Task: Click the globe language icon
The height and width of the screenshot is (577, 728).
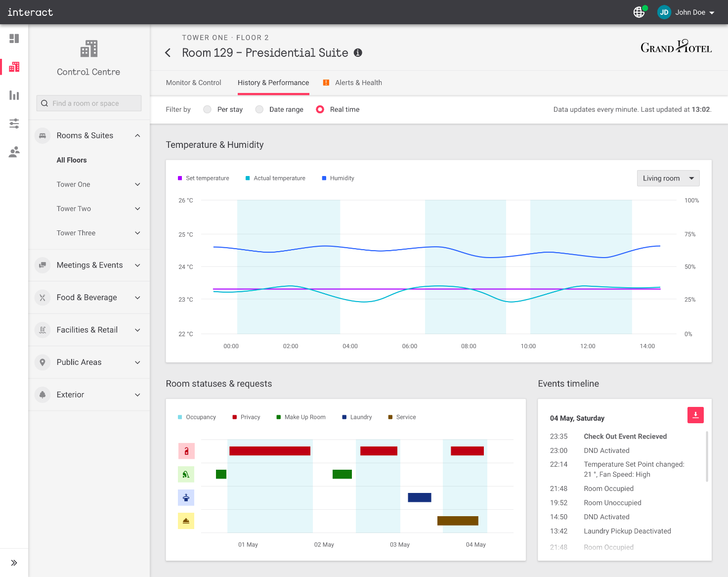Action: [639, 12]
